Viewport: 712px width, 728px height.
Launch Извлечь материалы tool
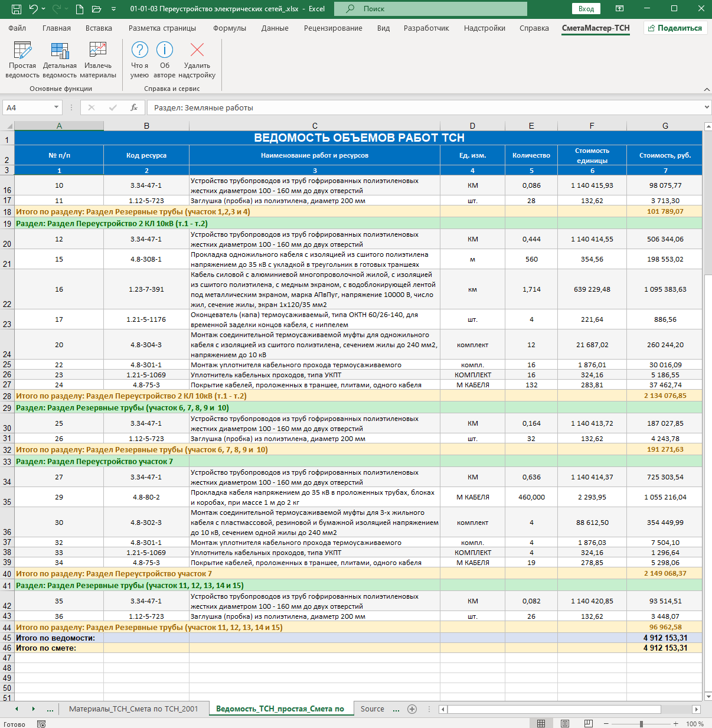[x=98, y=60]
